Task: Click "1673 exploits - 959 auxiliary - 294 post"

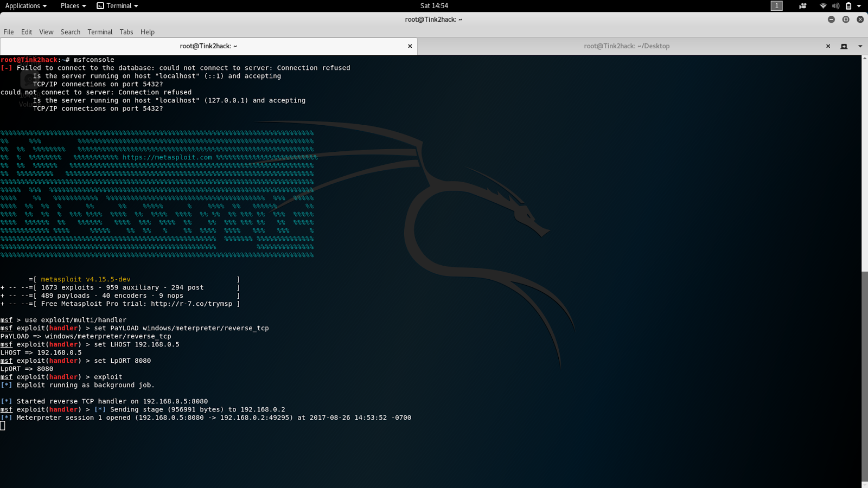Action: tap(123, 287)
